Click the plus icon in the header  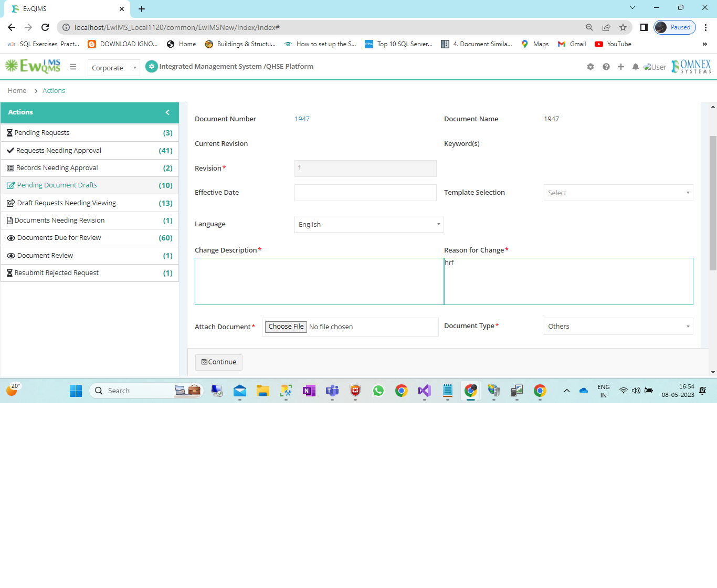click(621, 67)
